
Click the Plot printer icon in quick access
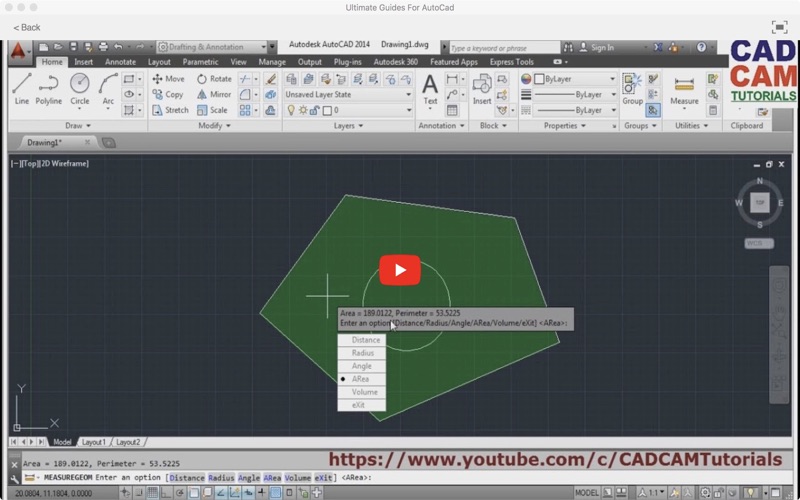[x=103, y=47]
